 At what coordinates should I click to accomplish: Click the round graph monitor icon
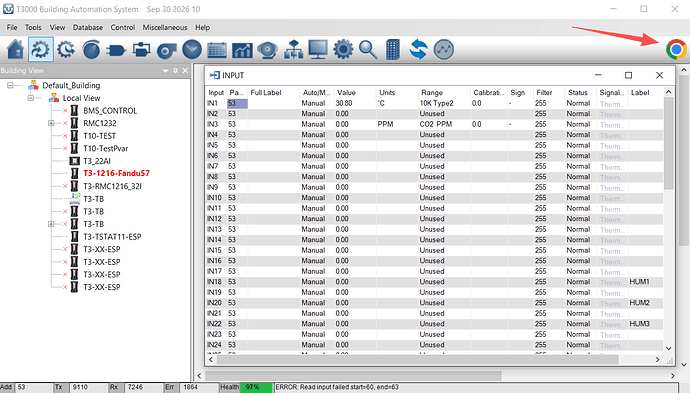tap(444, 49)
